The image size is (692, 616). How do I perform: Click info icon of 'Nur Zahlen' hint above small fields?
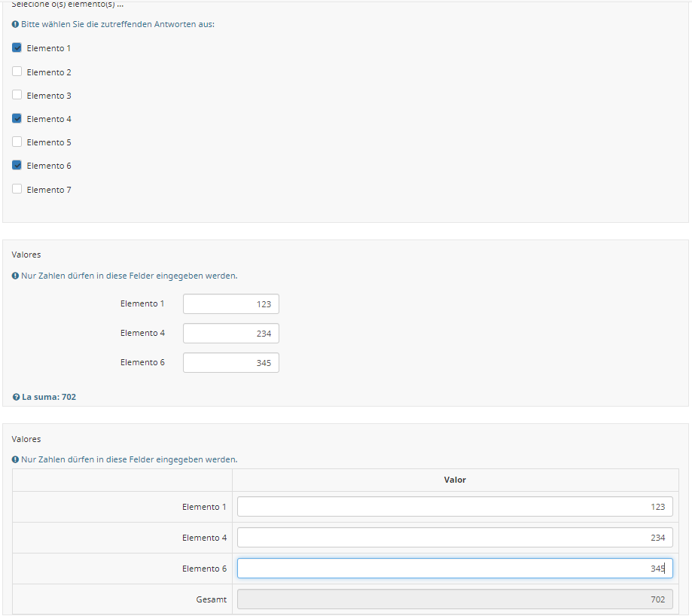[x=16, y=276]
